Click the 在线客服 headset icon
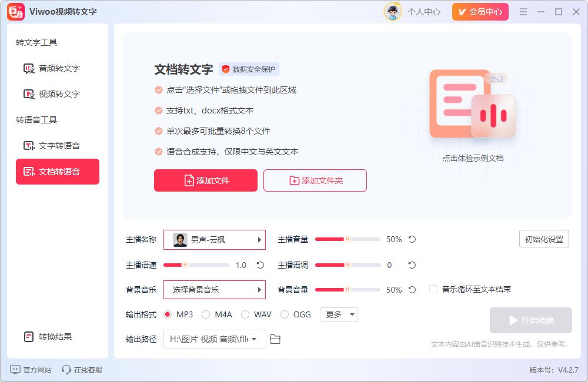 pos(66,370)
